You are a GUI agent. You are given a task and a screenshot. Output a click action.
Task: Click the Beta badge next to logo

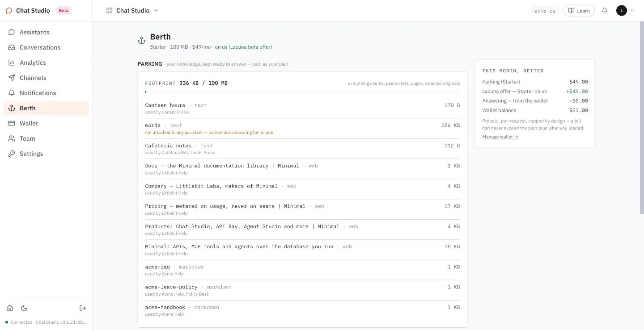(64, 11)
